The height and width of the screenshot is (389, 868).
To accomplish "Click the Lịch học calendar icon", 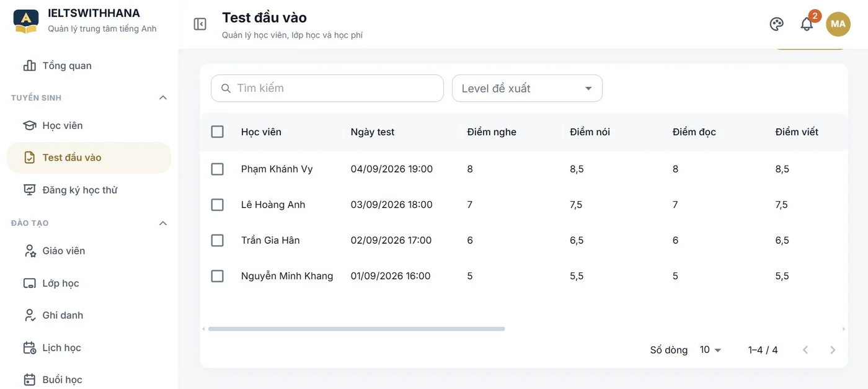I will 29,348.
